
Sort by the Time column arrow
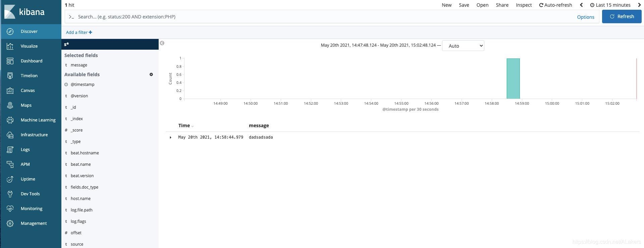pos(193,126)
